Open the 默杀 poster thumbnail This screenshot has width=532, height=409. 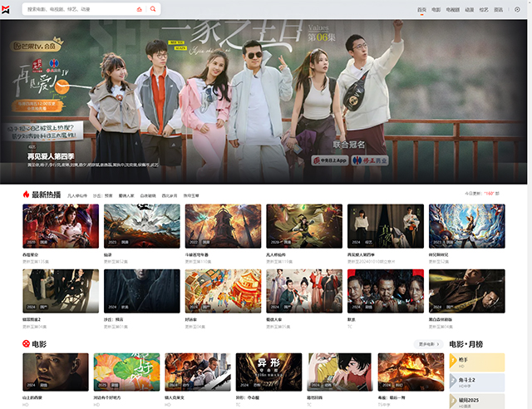click(386, 291)
